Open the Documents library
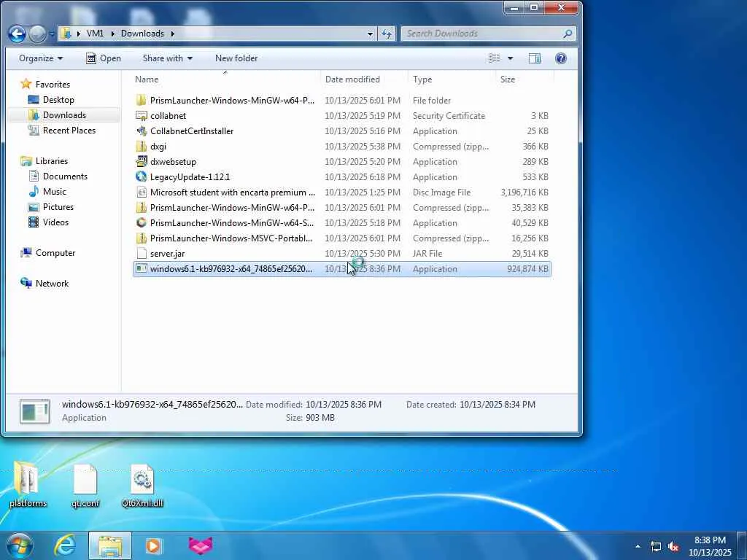The height and width of the screenshot is (560, 747). pyautogui.click(x=58, y=176)
